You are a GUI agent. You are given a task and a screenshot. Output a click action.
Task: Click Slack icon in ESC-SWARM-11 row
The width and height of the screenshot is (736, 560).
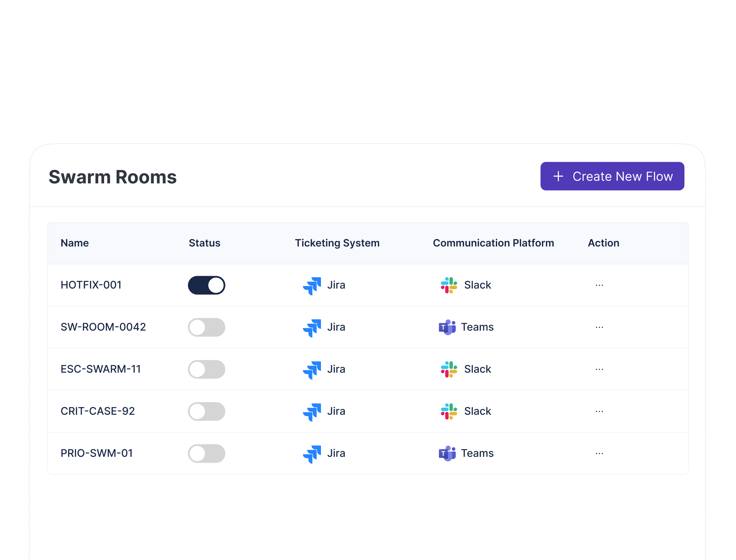coord(448,369)
